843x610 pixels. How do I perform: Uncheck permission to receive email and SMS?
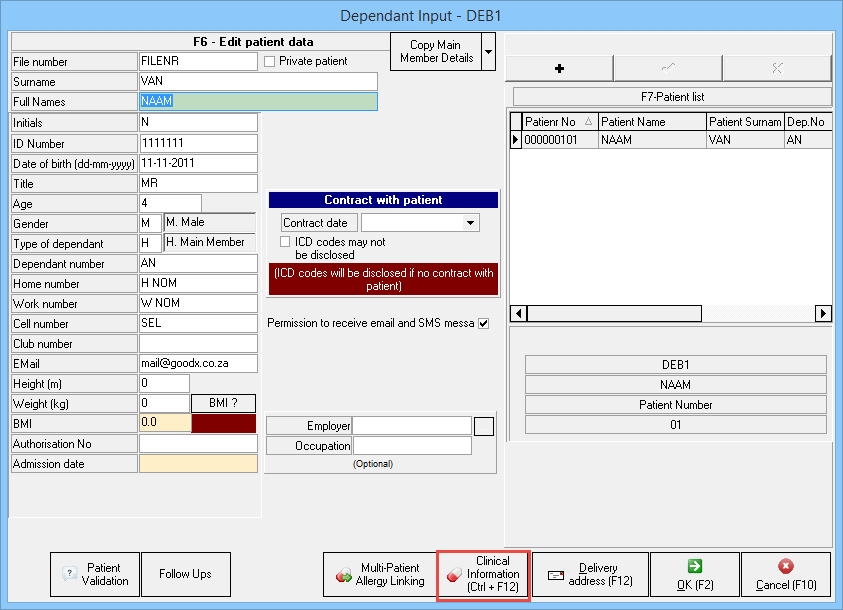click(x=484, y=323)
